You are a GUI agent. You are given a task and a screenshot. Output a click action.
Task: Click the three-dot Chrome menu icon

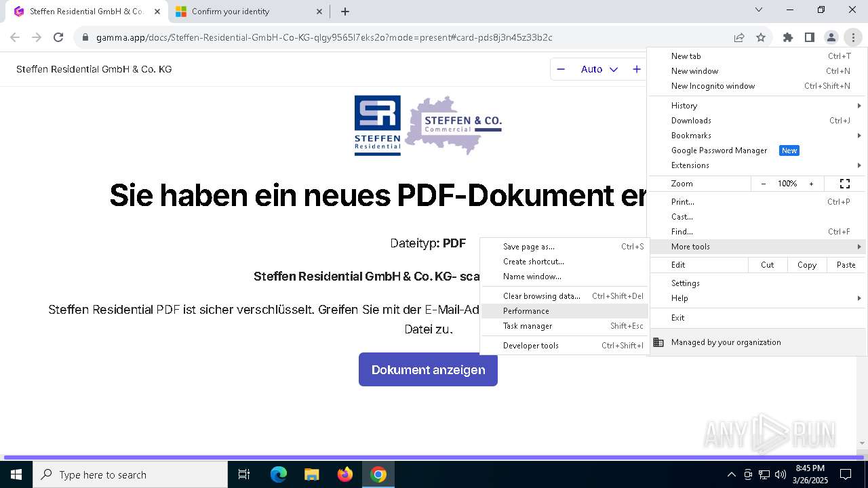coord(853,38)
